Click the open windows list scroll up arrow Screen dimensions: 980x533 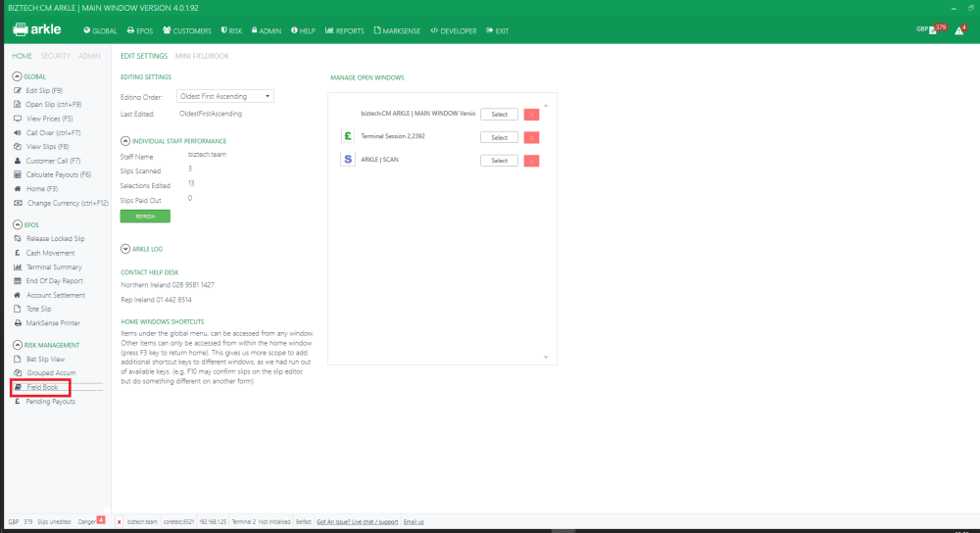(x=546, y=106)
